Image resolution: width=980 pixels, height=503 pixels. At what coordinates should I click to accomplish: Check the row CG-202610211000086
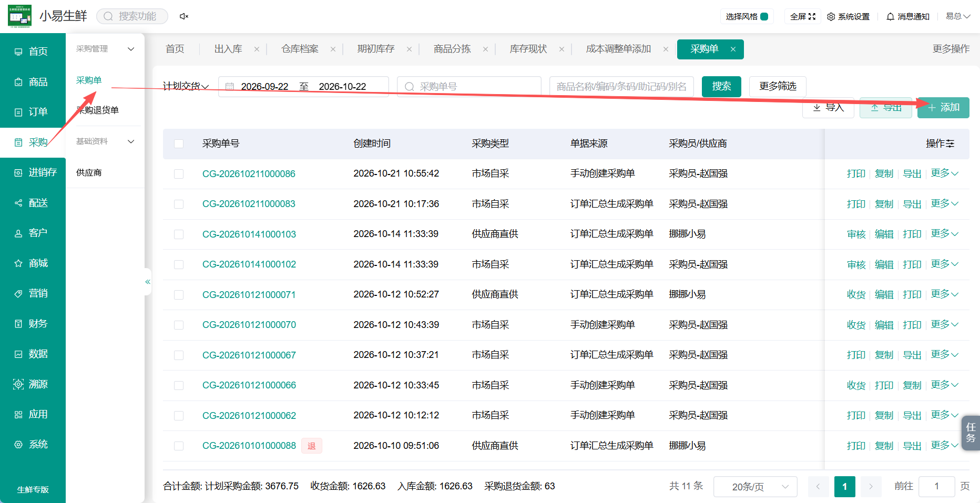pos(179,174)
